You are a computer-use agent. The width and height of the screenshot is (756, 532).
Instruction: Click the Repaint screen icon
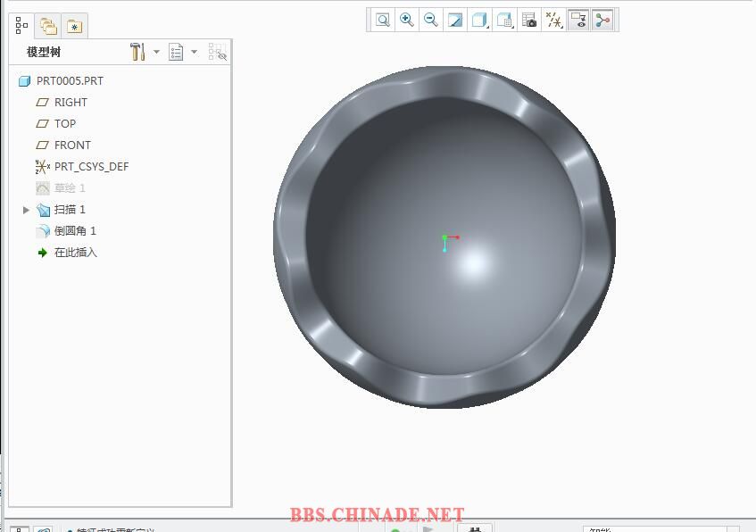point(455,20)
